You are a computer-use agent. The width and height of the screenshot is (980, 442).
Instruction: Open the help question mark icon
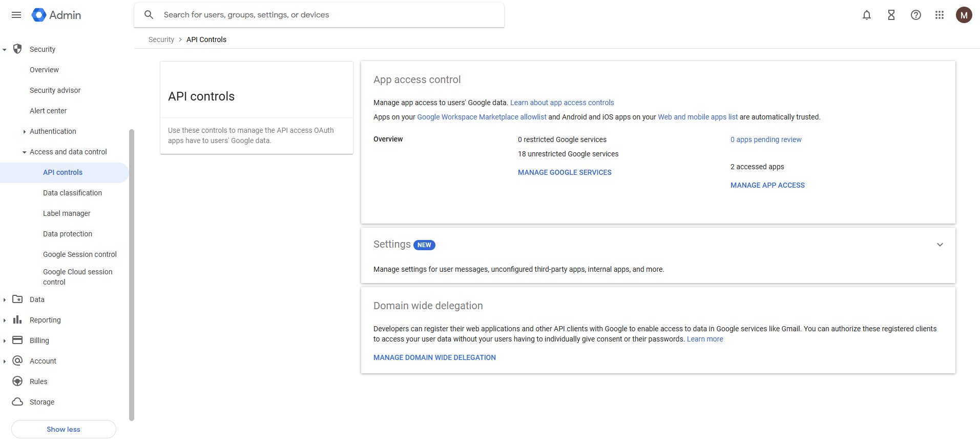pos(916,15)
